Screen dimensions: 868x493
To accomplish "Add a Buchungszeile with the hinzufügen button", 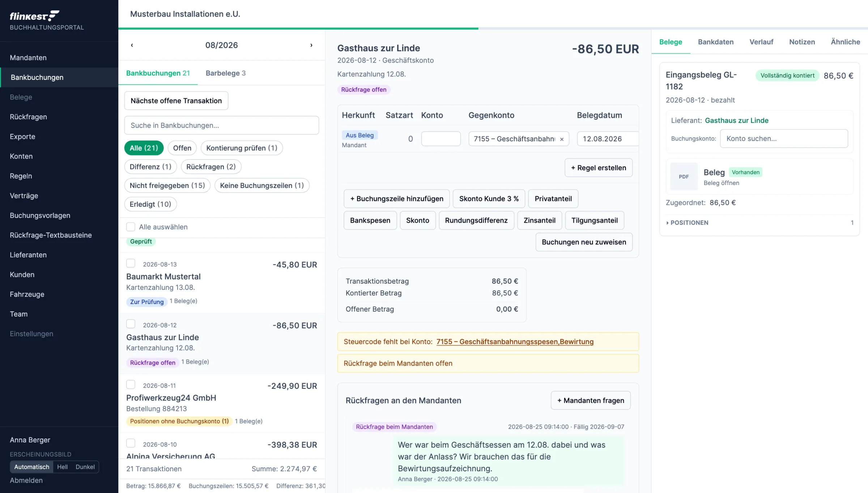I will 396,199.
